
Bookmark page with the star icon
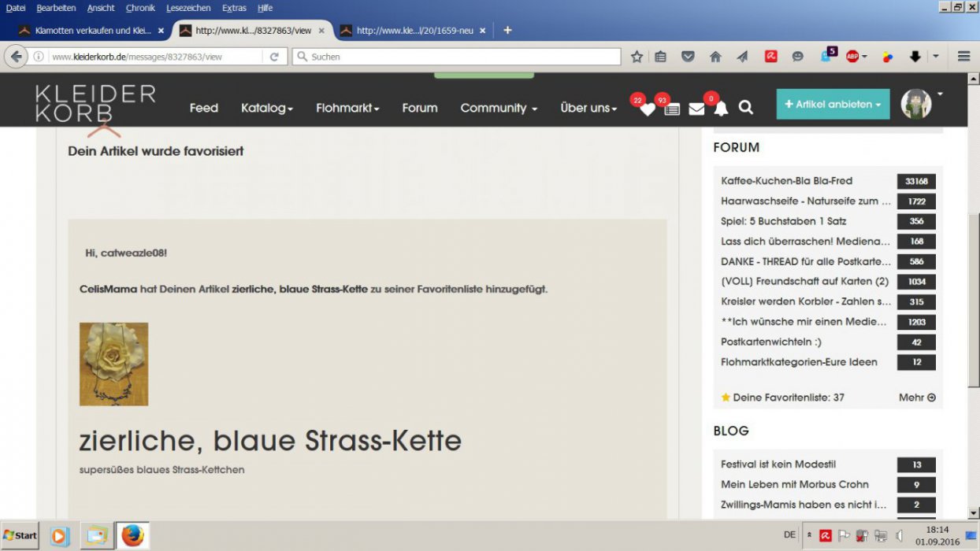(x=637, y=57)
